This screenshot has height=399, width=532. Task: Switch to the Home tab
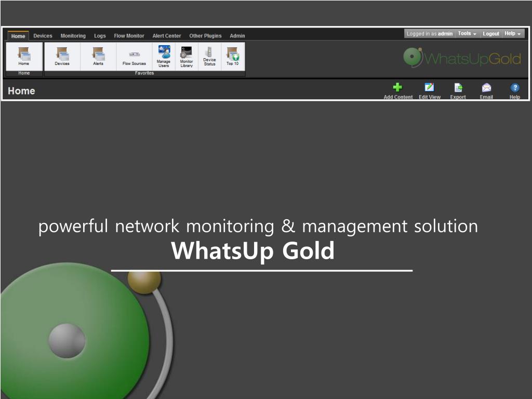pyautogui.click(x=18, y=36)
